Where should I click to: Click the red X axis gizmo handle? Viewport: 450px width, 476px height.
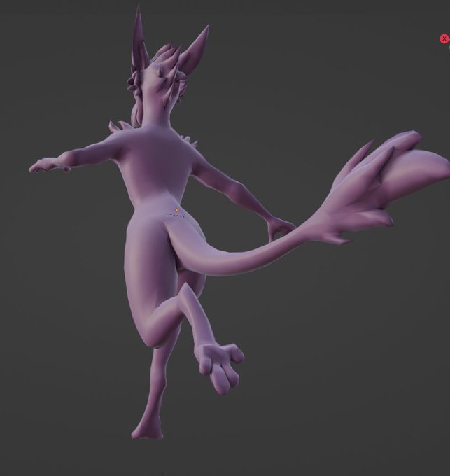(444, 39)
